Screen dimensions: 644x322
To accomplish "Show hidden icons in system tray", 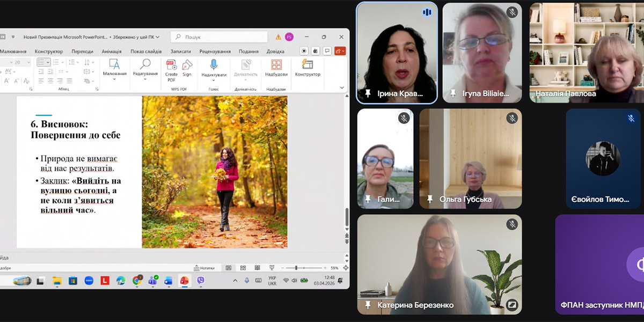I will pyautogui.click(x=235, y=280).
